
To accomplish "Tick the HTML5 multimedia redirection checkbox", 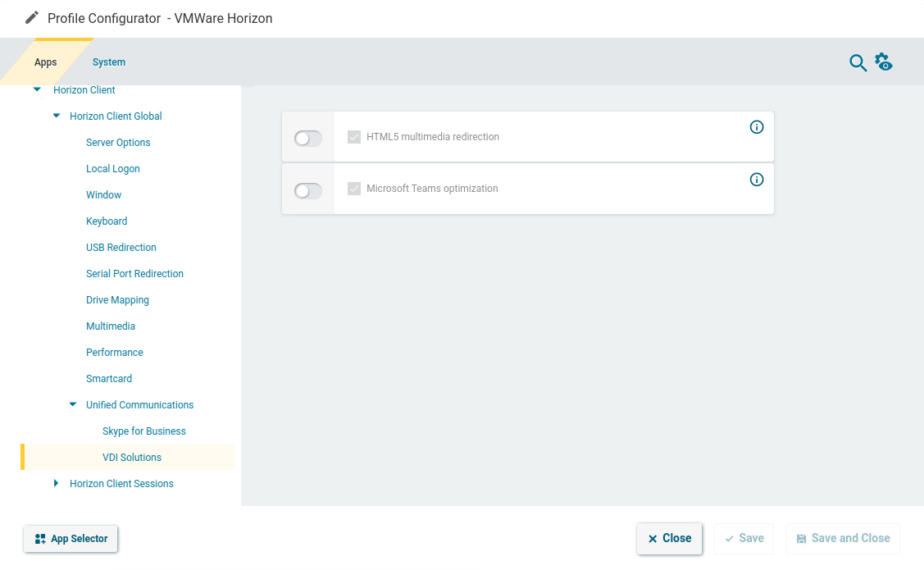I will tap(354, 137).
